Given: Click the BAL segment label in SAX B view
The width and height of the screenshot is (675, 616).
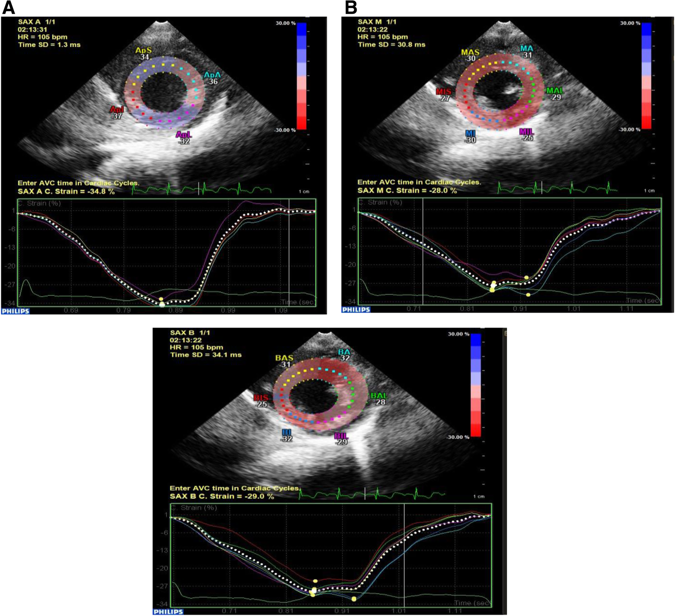Looking at the screenshot, I should pos(379,396).
